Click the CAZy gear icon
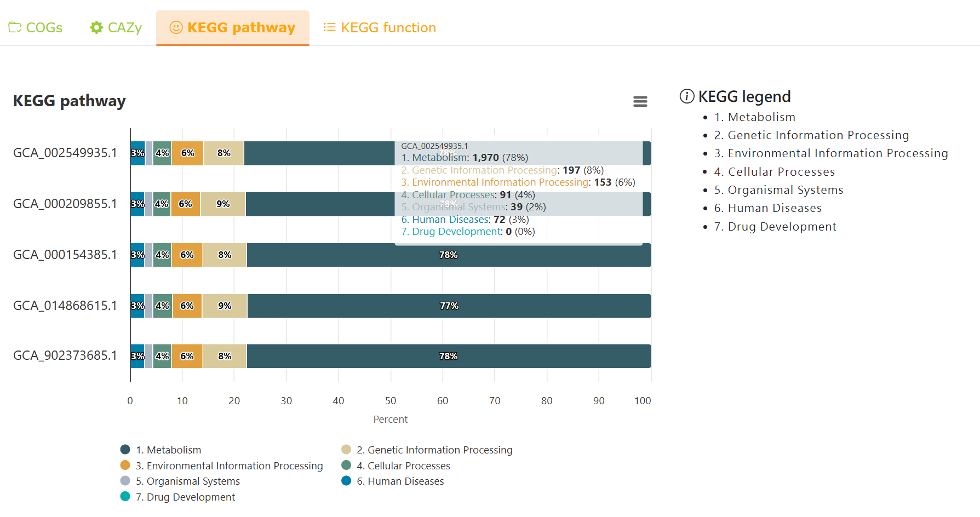The width and height of the screenshot is (980, 517). tap(96, 27)
